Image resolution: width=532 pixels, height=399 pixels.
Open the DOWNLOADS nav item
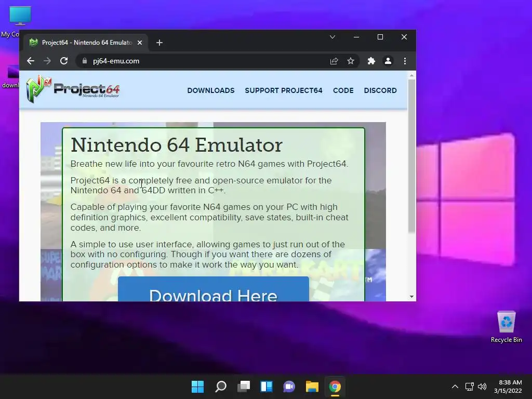pyautogui.click(x=211, y=90)
